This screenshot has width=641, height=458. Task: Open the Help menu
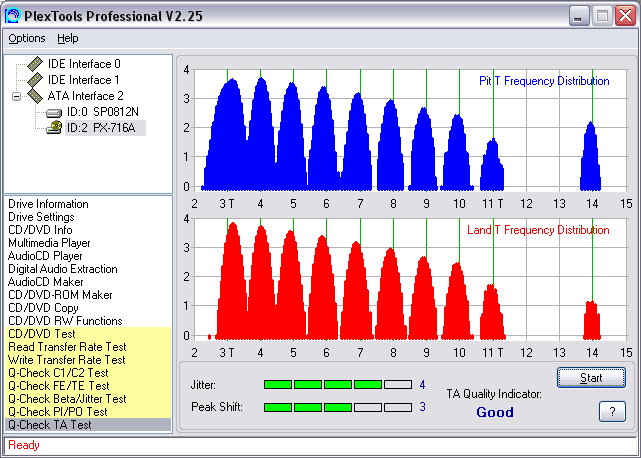[67, 38]
